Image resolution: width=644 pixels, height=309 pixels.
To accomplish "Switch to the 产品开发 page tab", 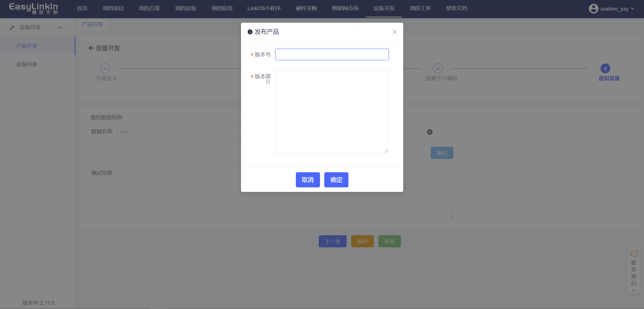I will coord(92,24).
